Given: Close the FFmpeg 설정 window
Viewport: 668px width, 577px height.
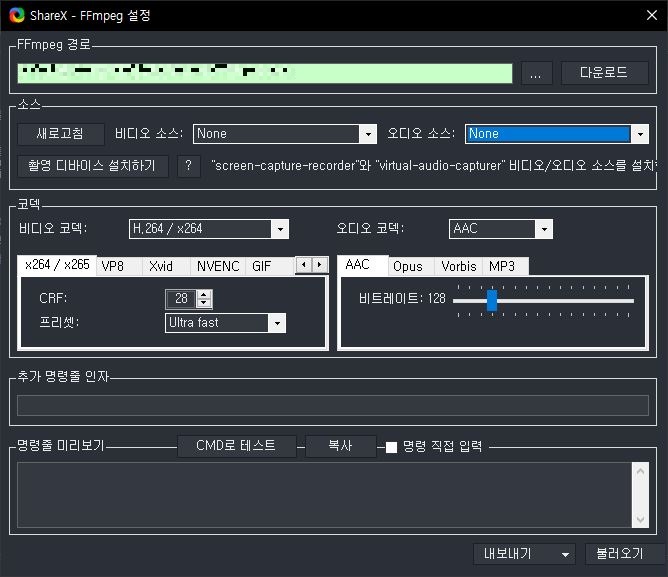Looking at the screenshot, I should [651, 15].
